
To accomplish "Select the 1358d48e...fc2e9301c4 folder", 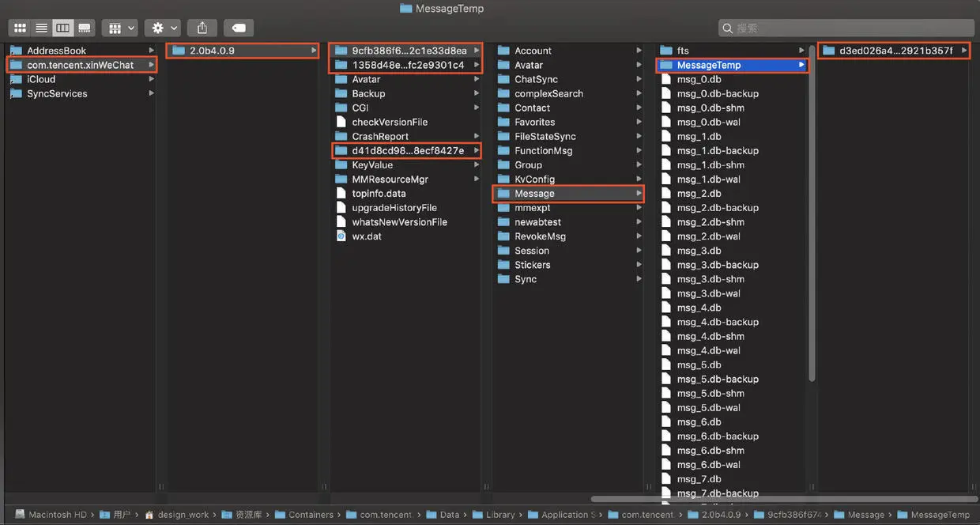I will coord(406,65).
